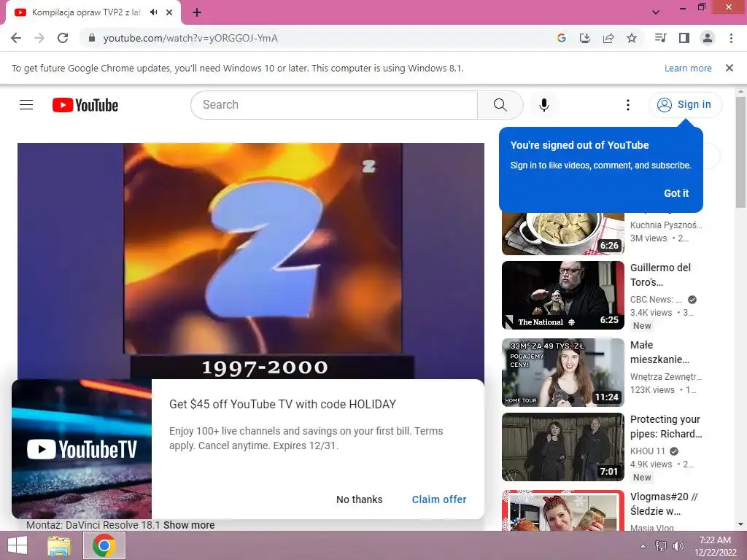
Task: Open File Explorer from the taskbar
Action: click(59, 545)
